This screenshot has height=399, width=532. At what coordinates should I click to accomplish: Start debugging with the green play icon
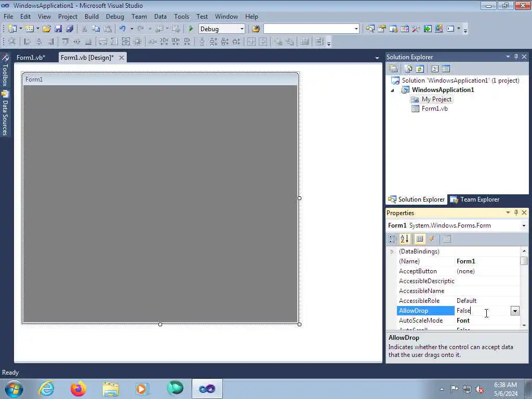(191, 29)
